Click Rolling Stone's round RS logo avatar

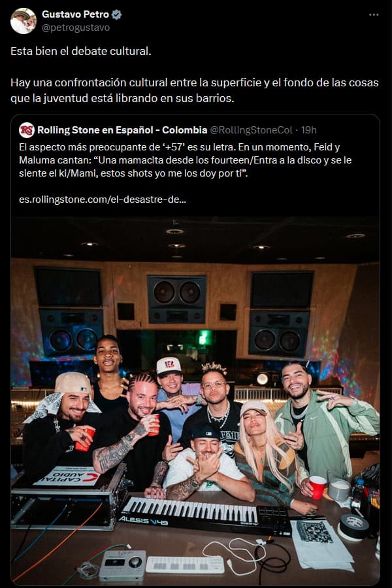[x=27, y=130]
